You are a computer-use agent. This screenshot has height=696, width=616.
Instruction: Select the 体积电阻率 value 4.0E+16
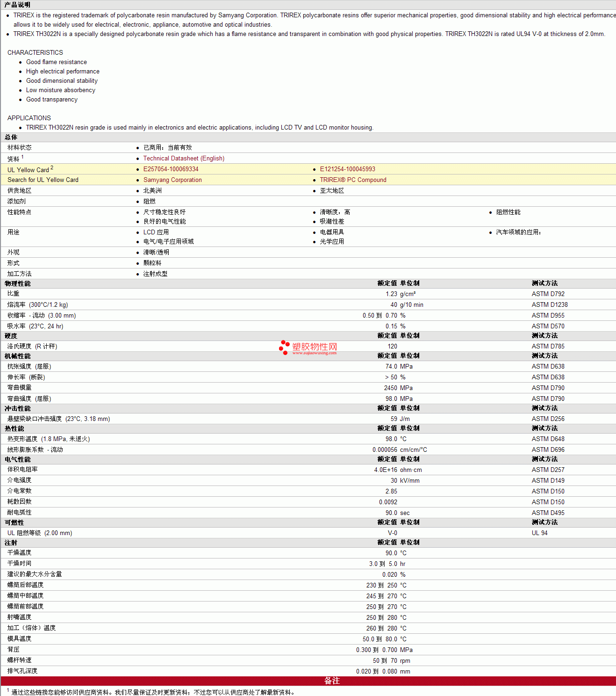pos(386,470)
